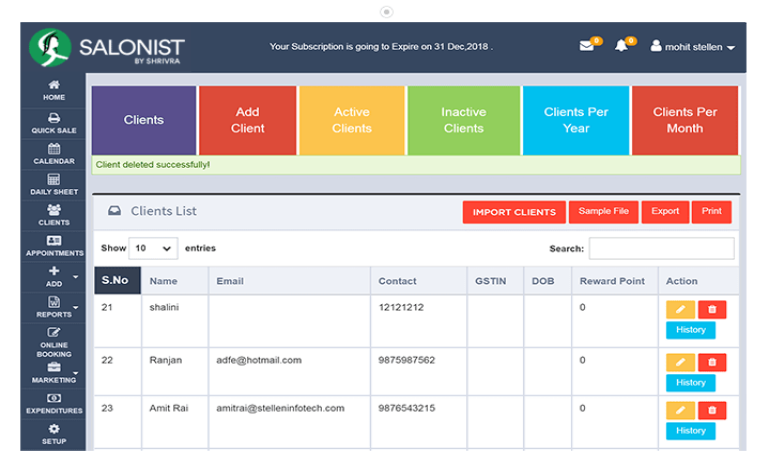Sort by the Name column header
The image size is (770, 470).
pyautogui.click(x=175, y=281)
